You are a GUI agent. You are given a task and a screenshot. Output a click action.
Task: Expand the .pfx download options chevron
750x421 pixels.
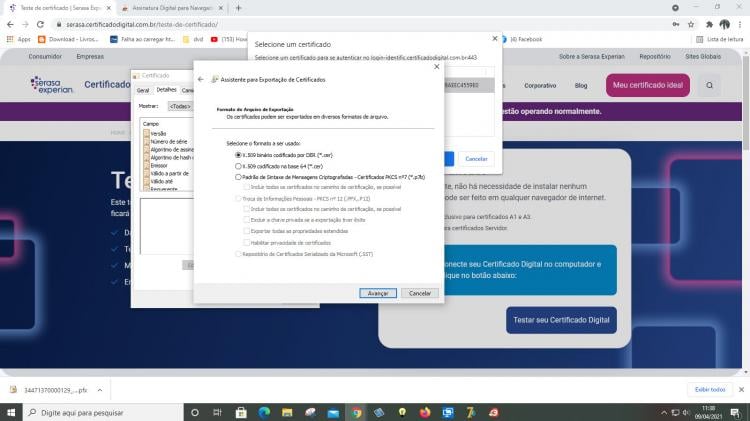point(99,390)
